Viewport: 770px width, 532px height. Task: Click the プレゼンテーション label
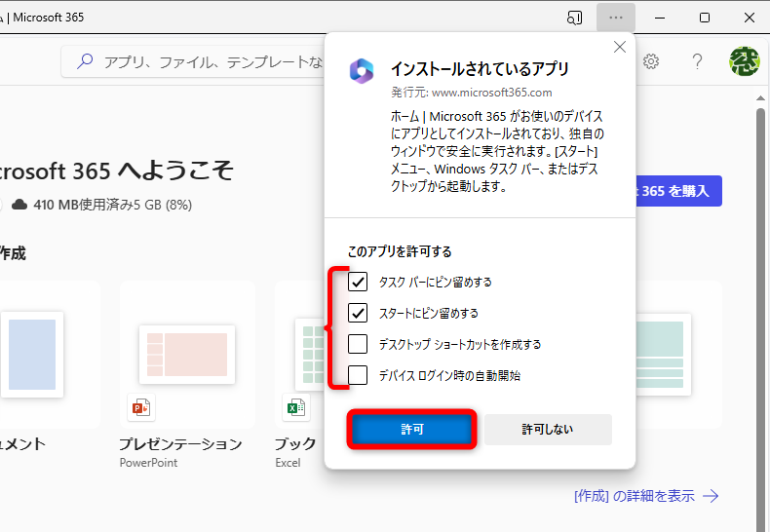click(x=180, y=443)
